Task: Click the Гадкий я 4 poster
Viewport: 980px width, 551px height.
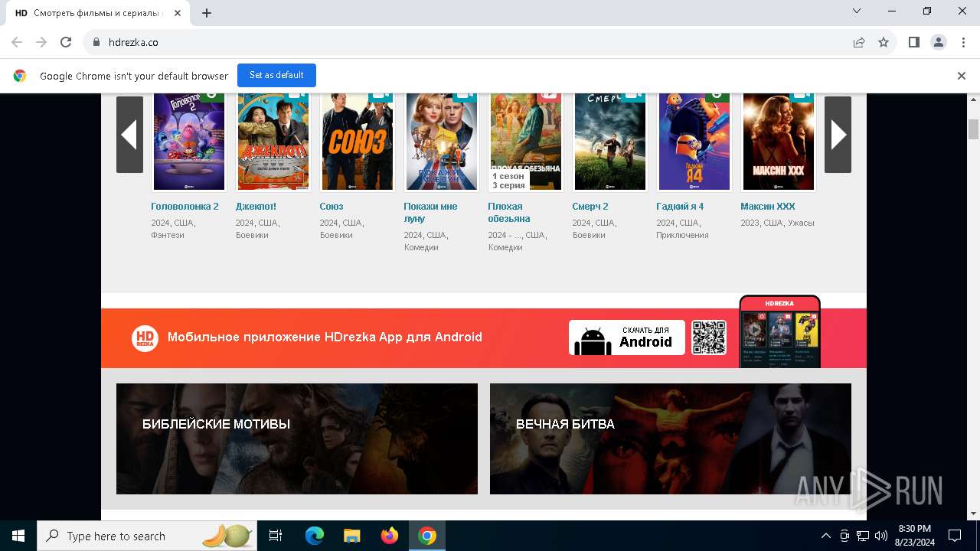Action: (x=694, y=142)
